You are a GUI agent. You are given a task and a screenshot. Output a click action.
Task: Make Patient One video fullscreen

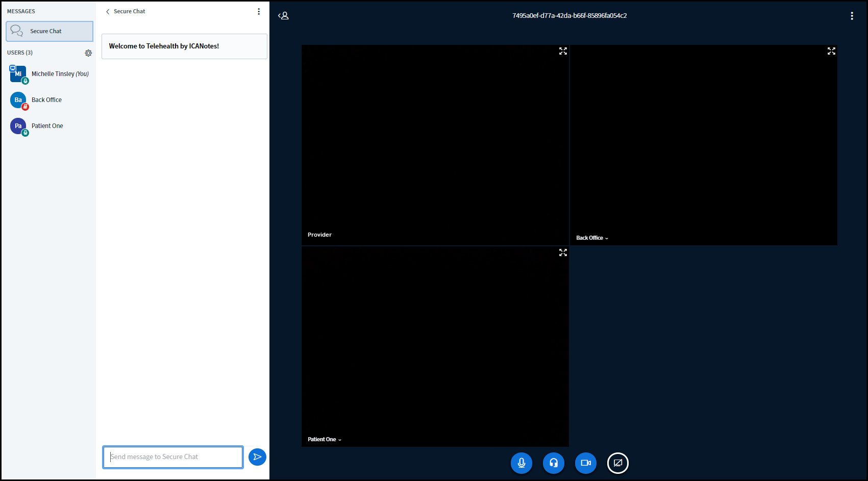563,253
